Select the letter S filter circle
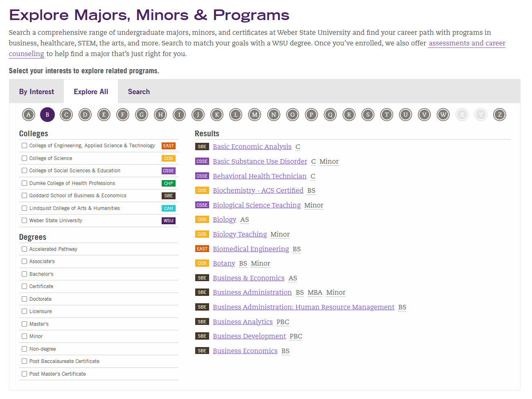 tap(368, 115)
